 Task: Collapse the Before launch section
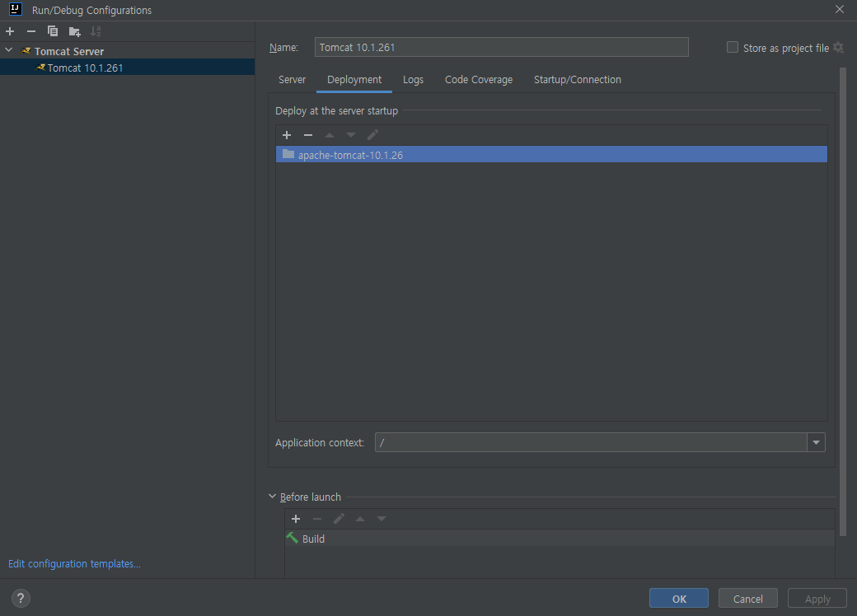272,497
